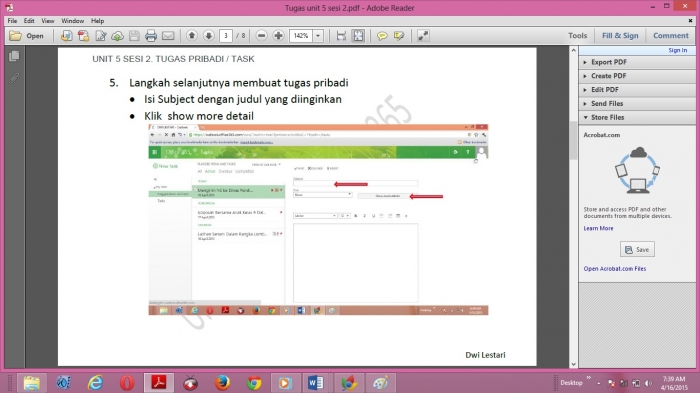Open Paint from taskbar
The image size is (700, 393).
380,383
